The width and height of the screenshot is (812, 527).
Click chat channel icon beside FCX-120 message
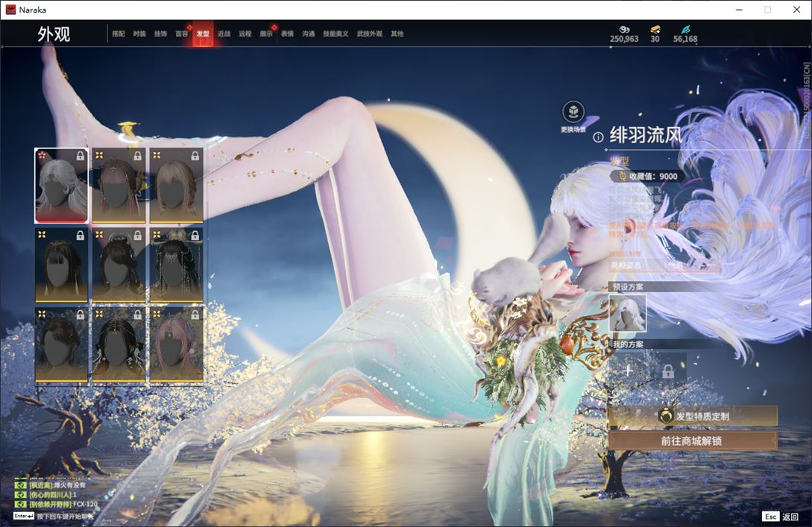tap(20, 504)
